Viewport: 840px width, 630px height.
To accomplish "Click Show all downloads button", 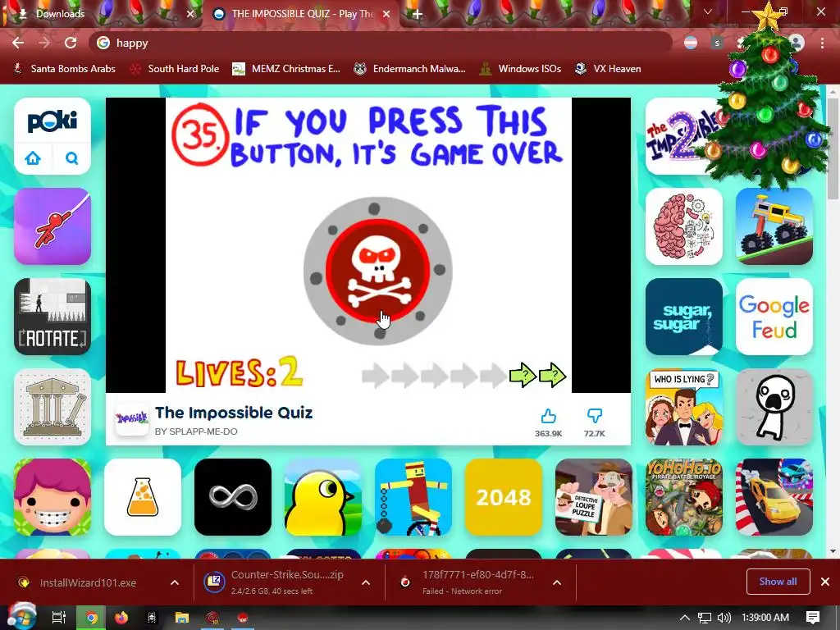I will coord(778,582).
